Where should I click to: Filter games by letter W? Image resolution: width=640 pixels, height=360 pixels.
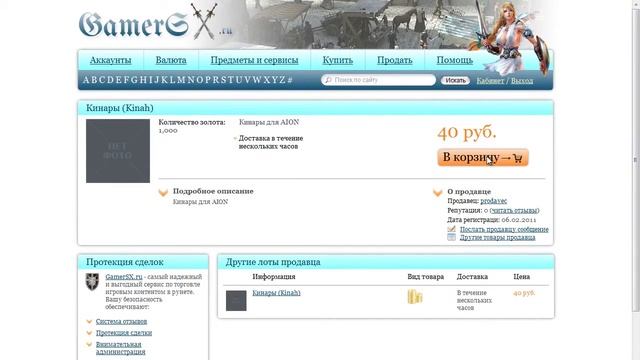click(x=257, y=80)
